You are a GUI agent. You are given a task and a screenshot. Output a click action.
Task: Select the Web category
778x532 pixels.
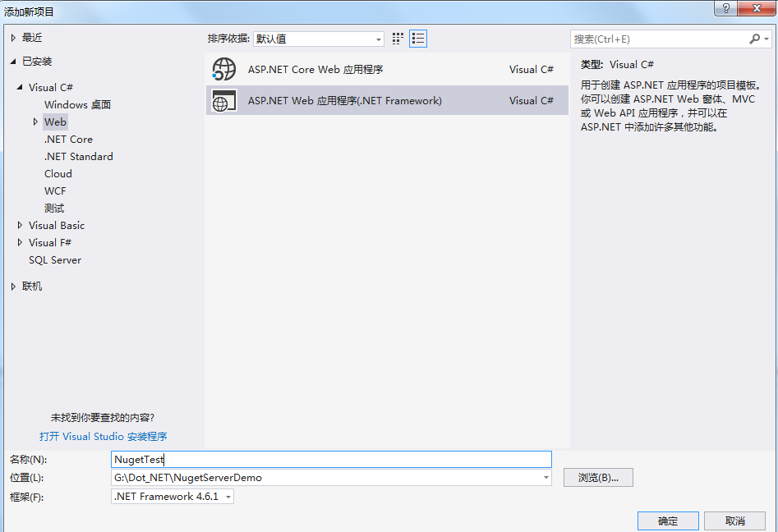pos(55,122)
